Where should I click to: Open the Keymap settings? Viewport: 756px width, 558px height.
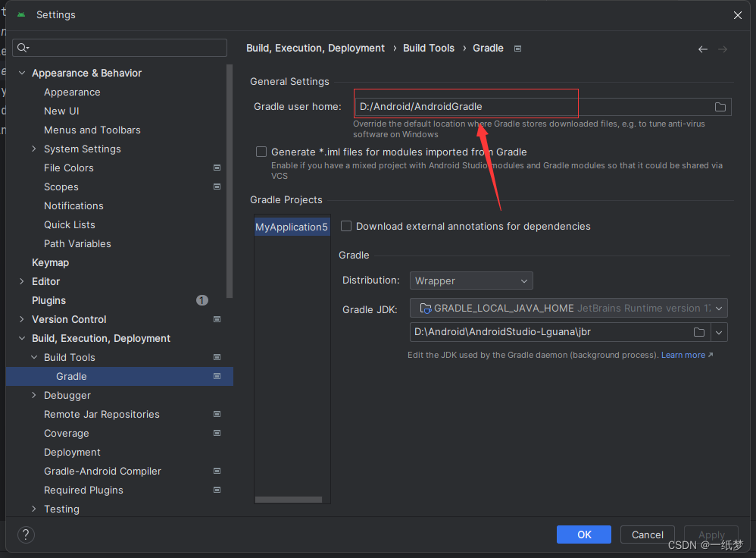point(50,262)
